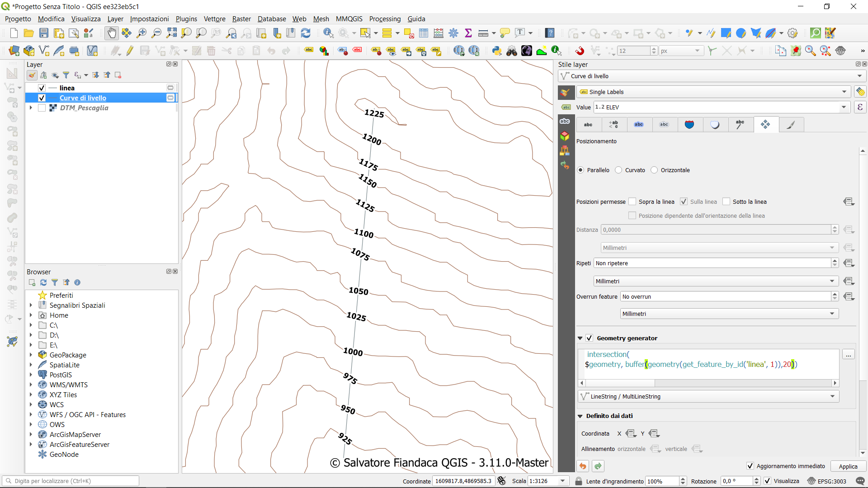This screenshot has height=488, width=868.
Task: Enable visibility of the DTM_Pescaglia layer
Action: [x=42, y=108]
